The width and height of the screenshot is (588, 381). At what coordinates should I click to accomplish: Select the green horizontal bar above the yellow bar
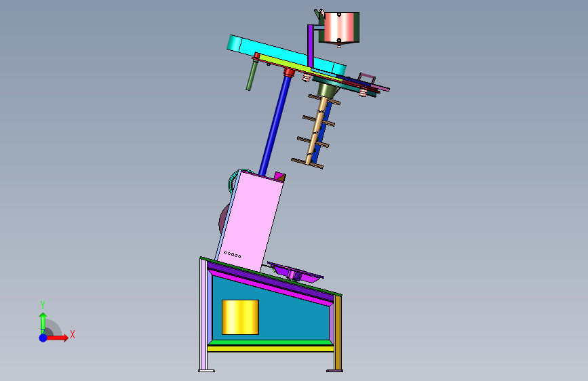(x=271, y=342)
